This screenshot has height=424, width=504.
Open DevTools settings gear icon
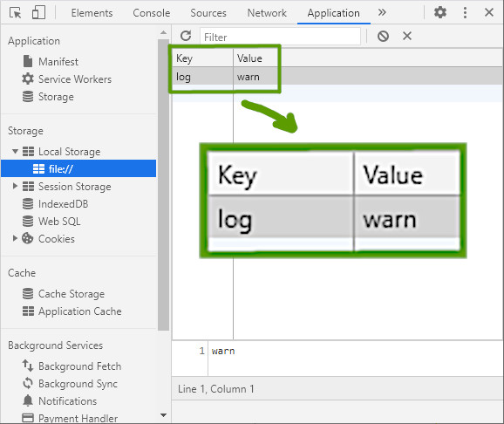[440, 12]
